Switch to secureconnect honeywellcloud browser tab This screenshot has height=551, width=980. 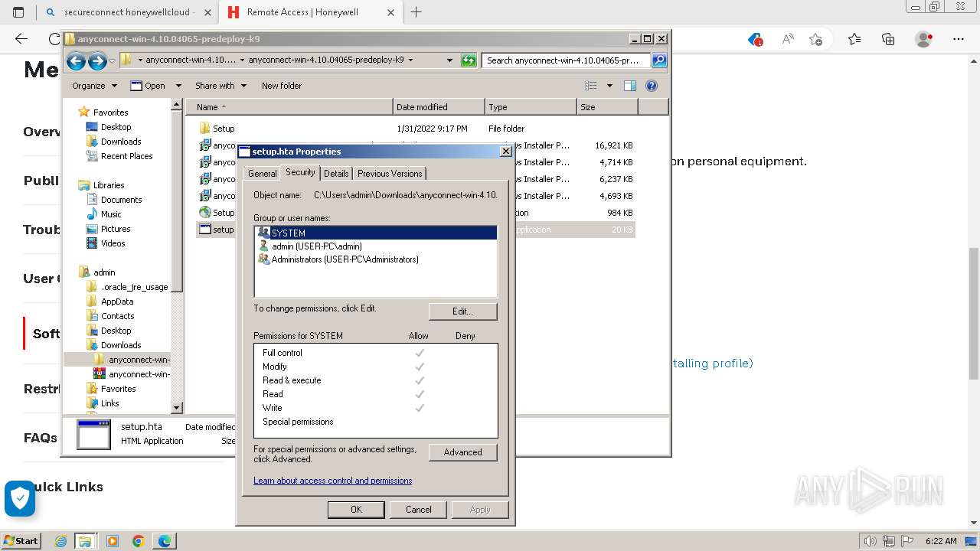click(128, 12)
